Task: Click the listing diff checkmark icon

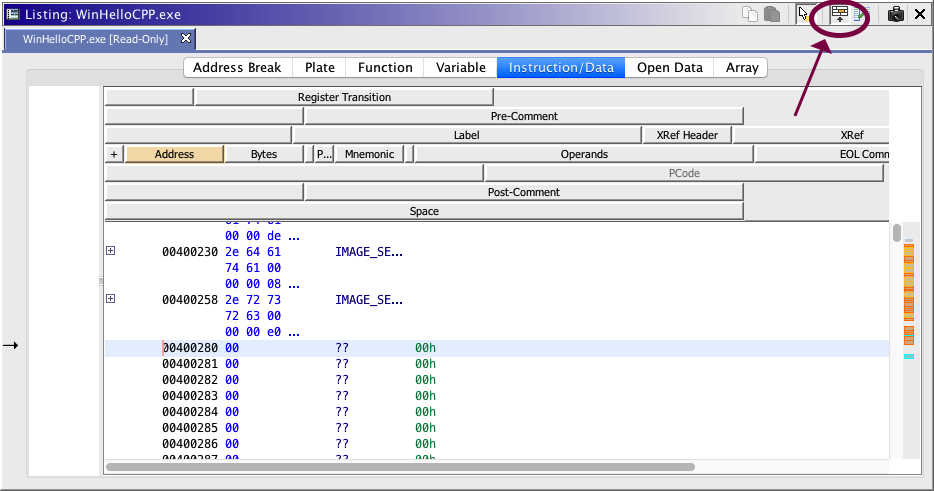Action: [859, 14]
